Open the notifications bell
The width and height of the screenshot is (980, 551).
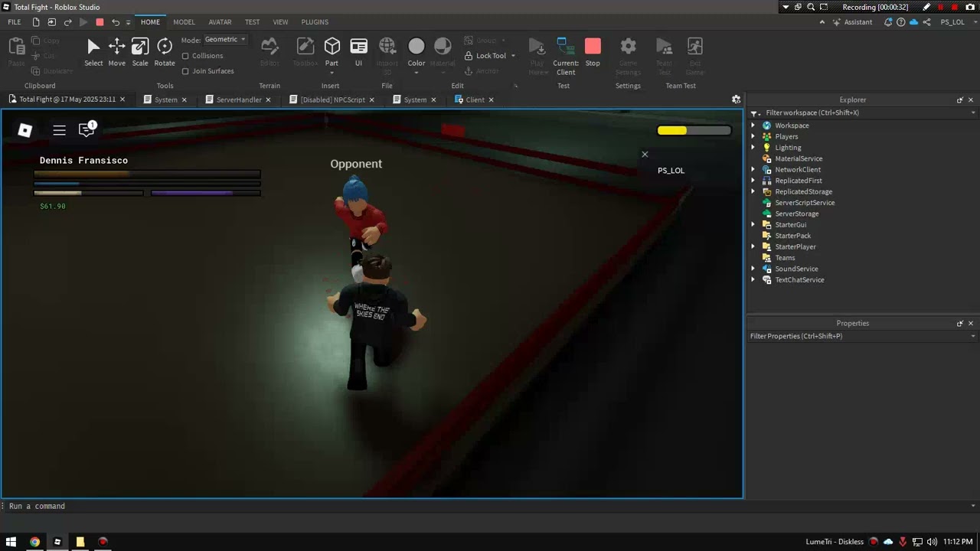(x=888, y=22)
